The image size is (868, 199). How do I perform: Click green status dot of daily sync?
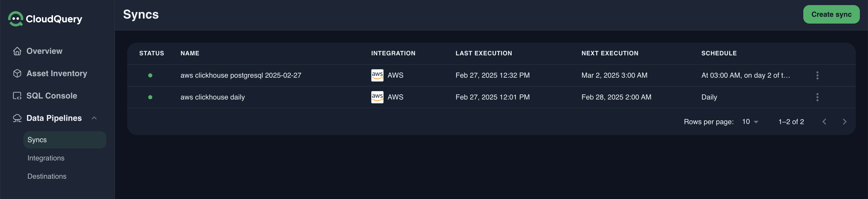coord(150,97)
